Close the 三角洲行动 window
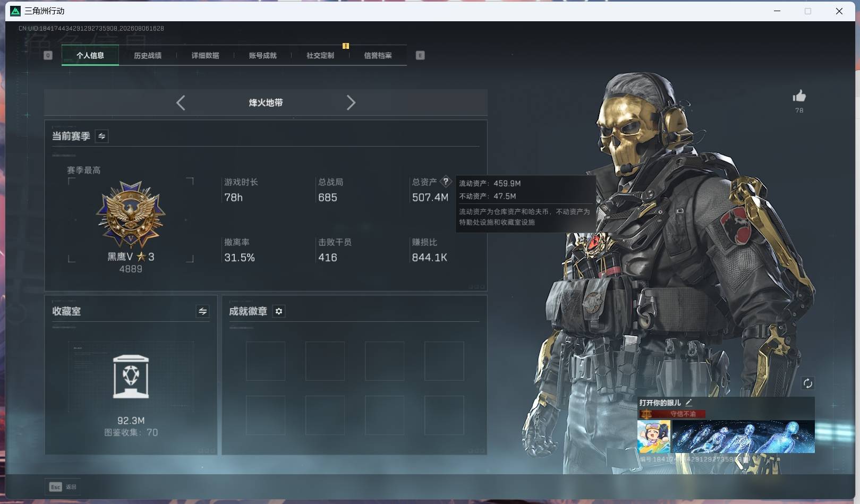The width and height of the screenshot is (860, 504). tap(839, 11)
